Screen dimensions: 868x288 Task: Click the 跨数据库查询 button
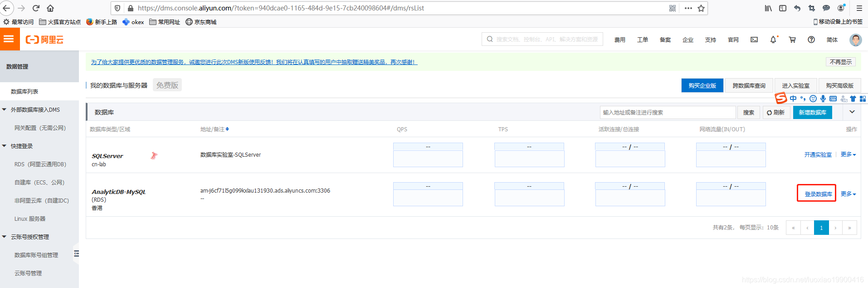[x=749, y=85]
